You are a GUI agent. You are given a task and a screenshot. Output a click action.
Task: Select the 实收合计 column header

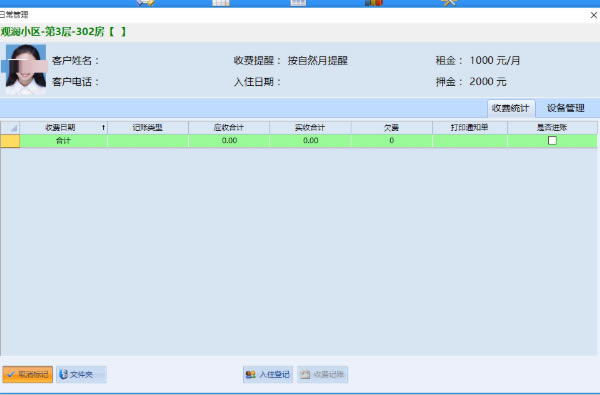pos(310,127)
